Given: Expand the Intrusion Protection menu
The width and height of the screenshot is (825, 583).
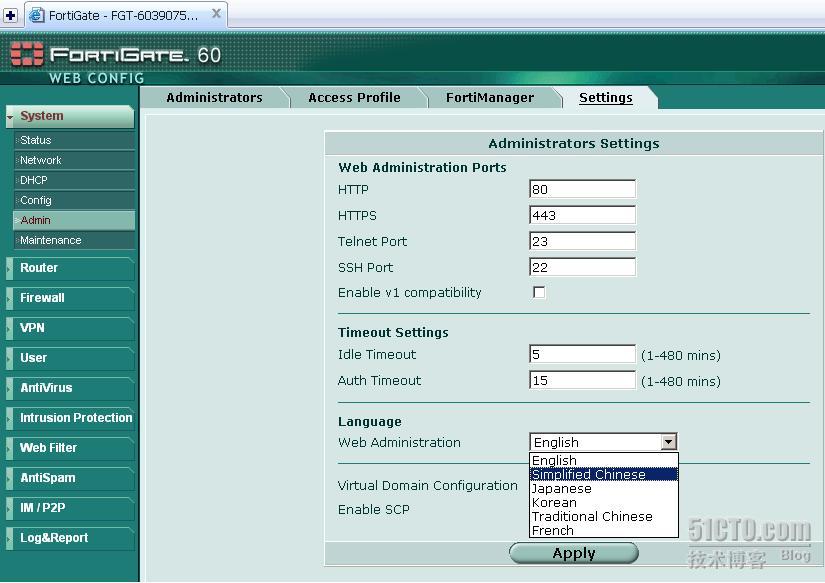Looking at the screenshot, I should [x=70, y=418].
